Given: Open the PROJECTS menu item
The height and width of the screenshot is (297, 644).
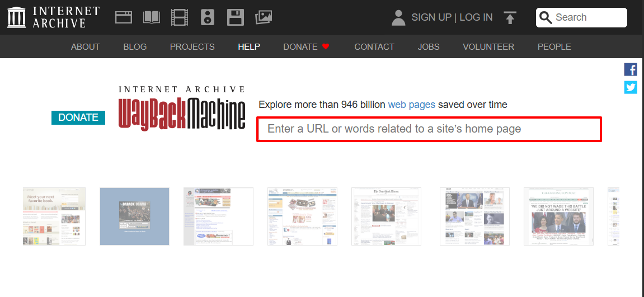Looking at the screenshot, I should click(192, 47).
